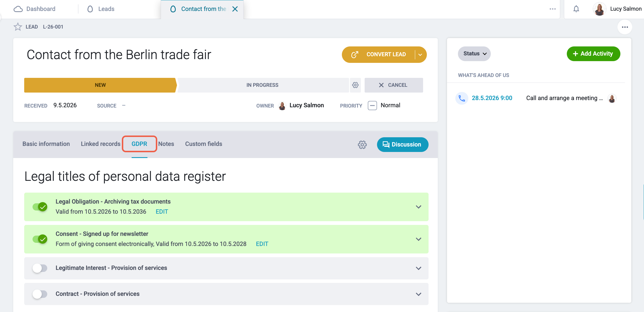The width and height of the screenshot is (644, 312).
Task: Click the tab settings gear near Discussion
Action: 362,144
